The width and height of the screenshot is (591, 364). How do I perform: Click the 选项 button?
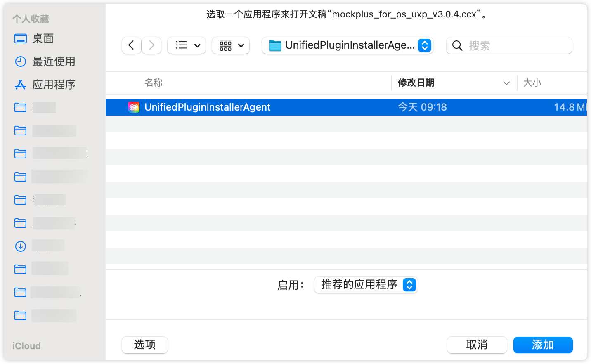click(x=145, y=345)
